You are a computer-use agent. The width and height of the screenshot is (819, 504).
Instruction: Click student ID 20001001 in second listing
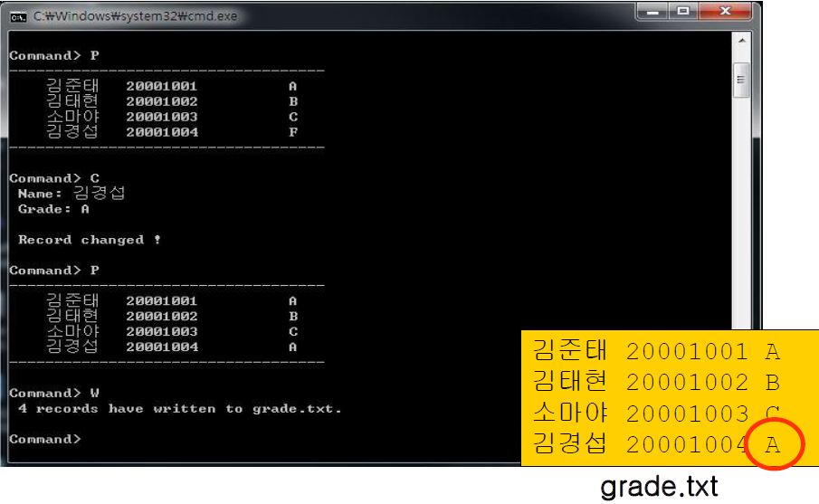[161, 300]
